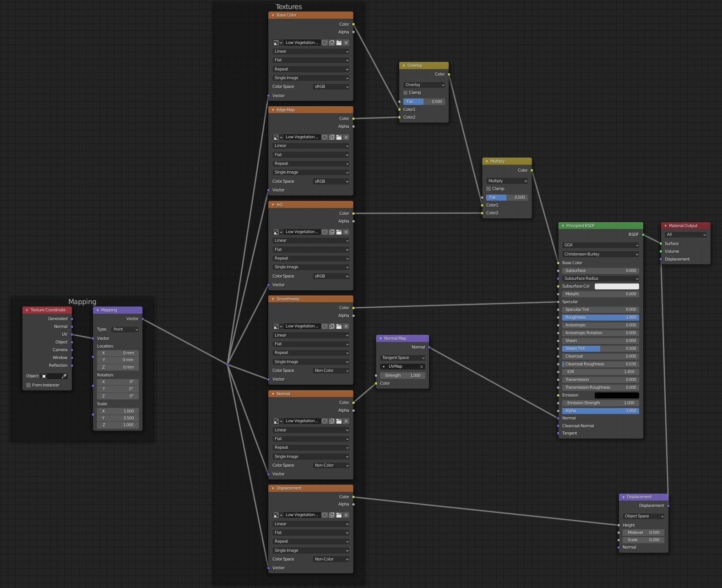The width and height of the screenshot is (722, 588).
Task: Open image folder icon in Smoothness node
Action: [x=339, y=326]
